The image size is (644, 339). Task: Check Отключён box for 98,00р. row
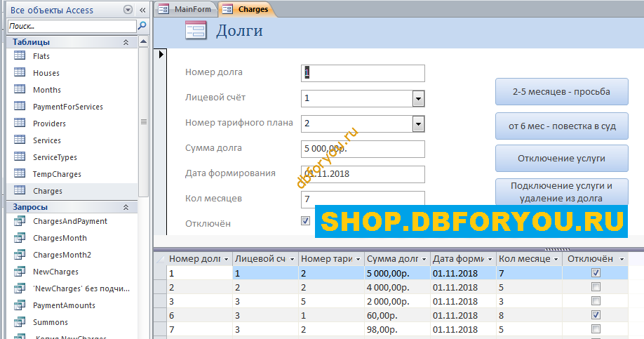[x=596, y=328]
